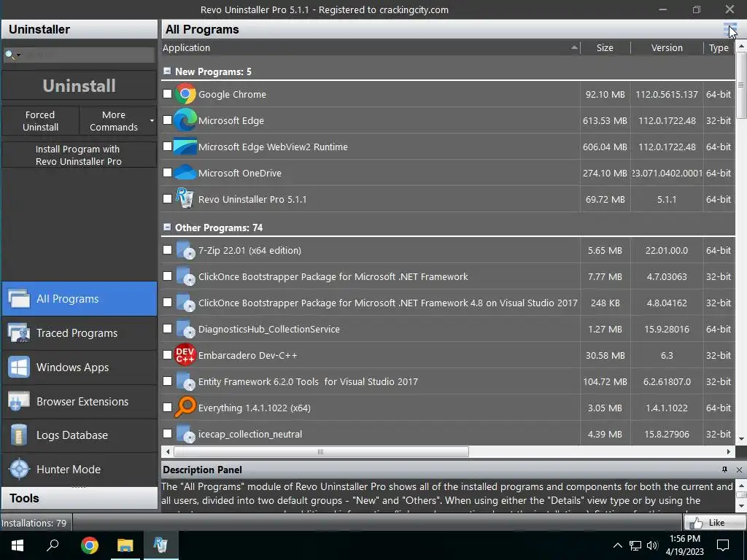Open the network icon in the system tray
The width and height of the screenshot is (747, 560).
pyautogui.click(x=635, y=545)
